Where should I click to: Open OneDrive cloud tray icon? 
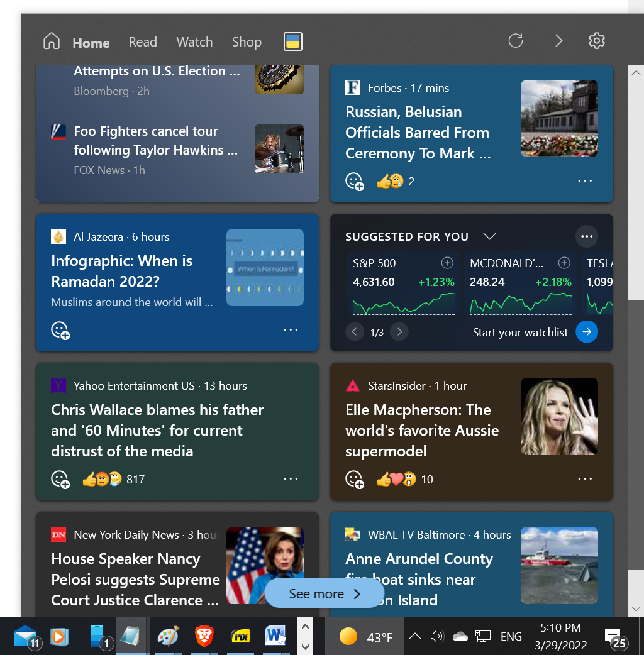click(x=460, y=636)
